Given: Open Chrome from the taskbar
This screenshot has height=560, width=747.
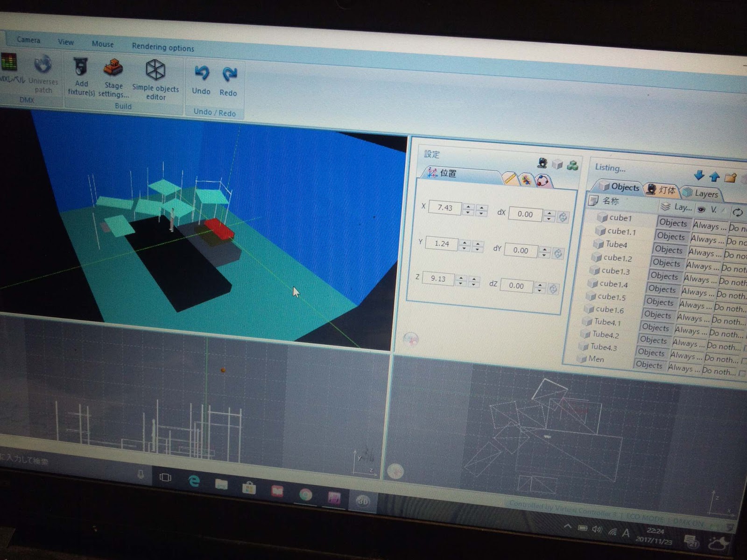Looking at the screenshot, I should 305,495.
